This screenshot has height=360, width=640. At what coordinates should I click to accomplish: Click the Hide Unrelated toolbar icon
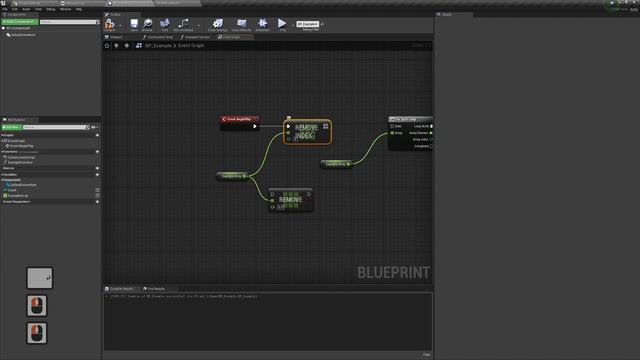183,24
